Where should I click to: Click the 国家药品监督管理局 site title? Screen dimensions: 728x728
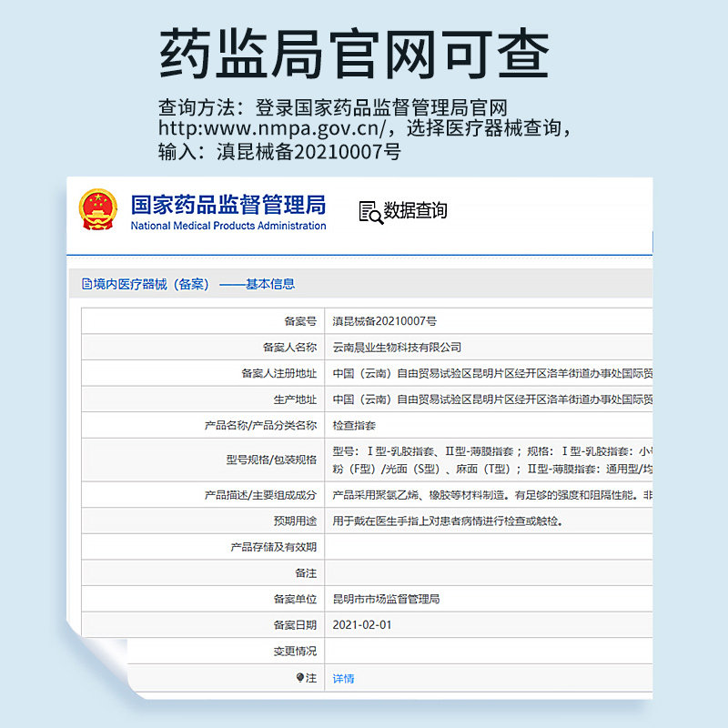point(227,204)
